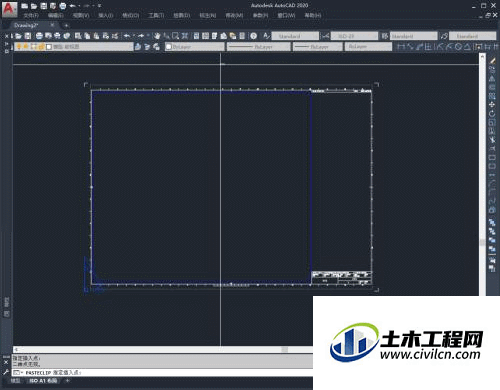The width and height of the screenshot is (500, 390).
Task: Open the ByLayer color control dropdown
Action: [x=195, y=47]
